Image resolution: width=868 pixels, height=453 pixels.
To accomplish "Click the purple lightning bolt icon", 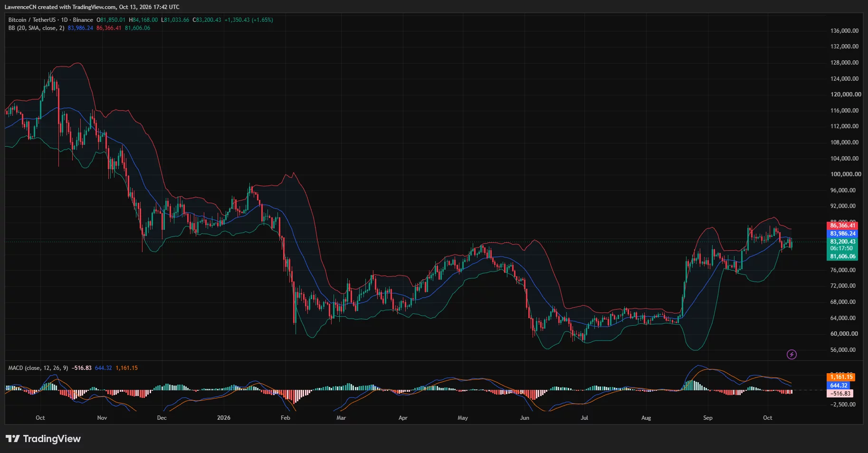I will (792, 354).
